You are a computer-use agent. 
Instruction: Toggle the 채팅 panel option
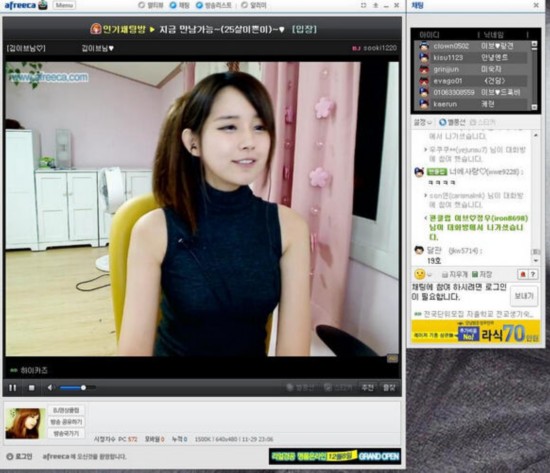coord(180,5)
